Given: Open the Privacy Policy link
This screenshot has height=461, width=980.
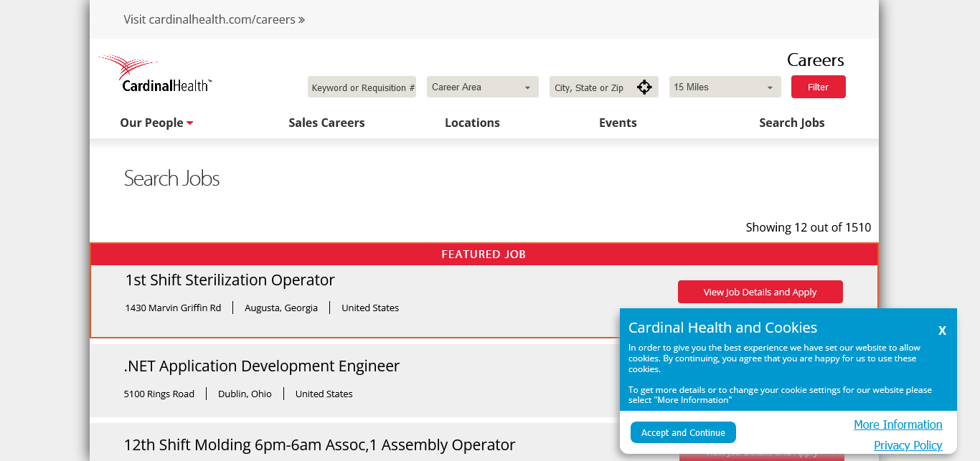Looking at the screenshot, I should pos(908,445).
